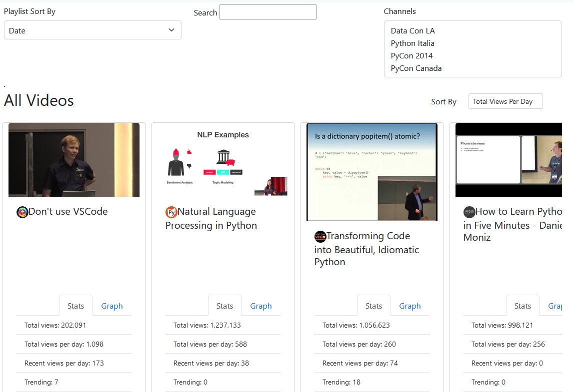Open the Playlist Sort By Date dropdown
573x392 pixels.
(x=92, y=30)
